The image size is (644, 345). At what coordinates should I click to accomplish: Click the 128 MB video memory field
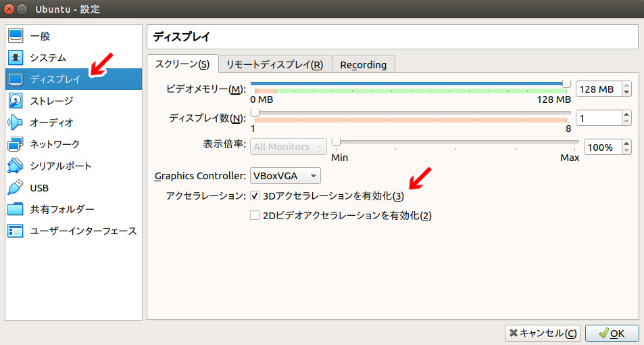pos(599,89)
